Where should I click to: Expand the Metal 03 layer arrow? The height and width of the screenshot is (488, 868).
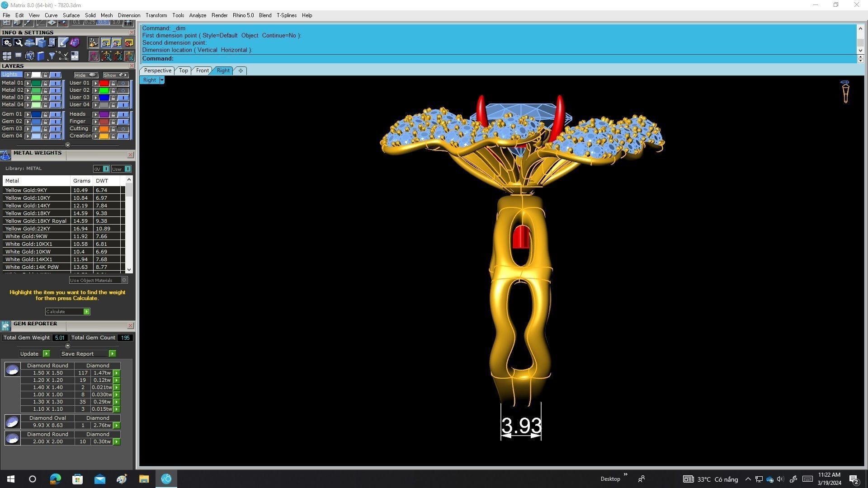(28, 98)
